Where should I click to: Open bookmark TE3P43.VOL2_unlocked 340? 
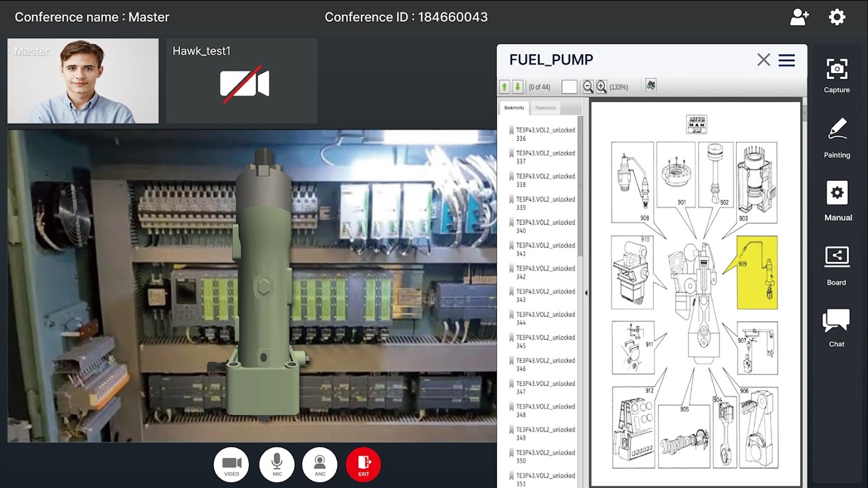545,226
